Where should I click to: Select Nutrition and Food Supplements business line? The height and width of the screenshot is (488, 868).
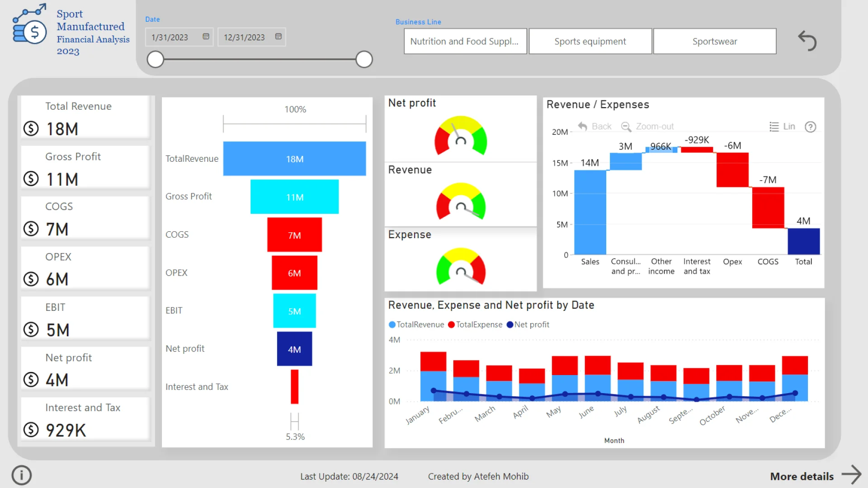[465, 41]
